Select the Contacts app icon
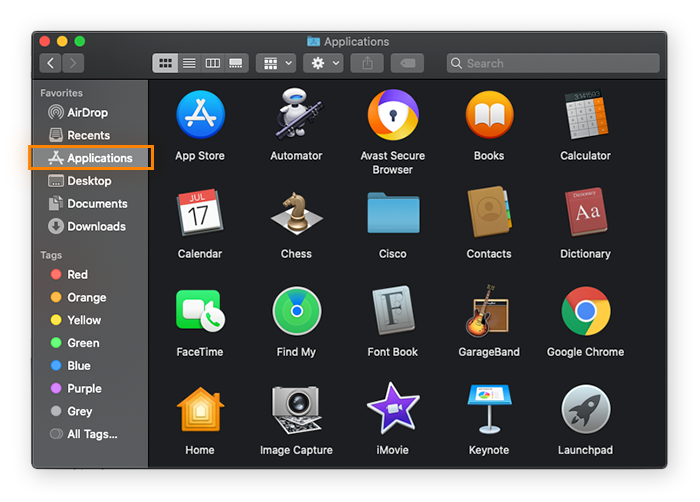The height and width of the screenshot is (502, 700). pos(489,212)
